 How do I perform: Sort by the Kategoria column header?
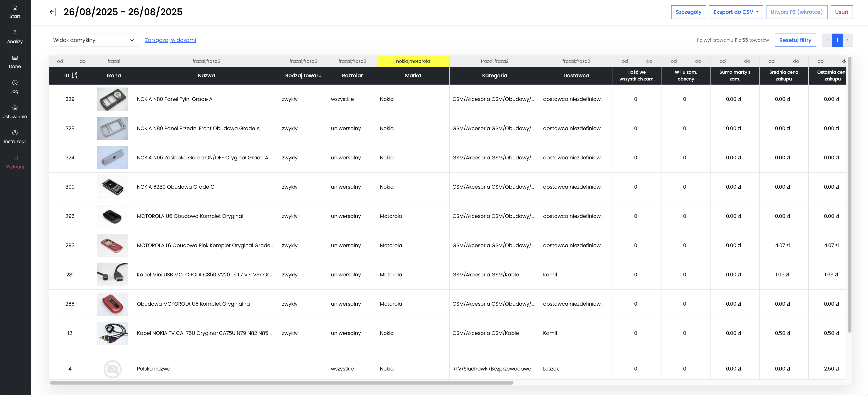[x=495, y=76]
